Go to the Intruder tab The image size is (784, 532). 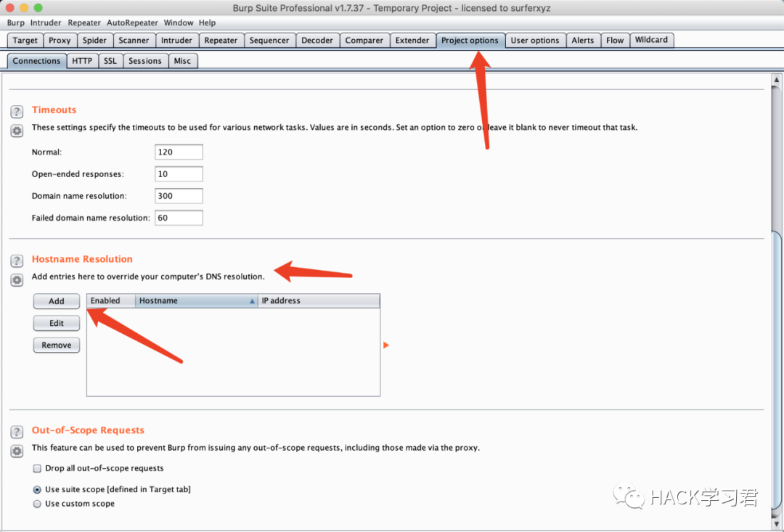176,41
